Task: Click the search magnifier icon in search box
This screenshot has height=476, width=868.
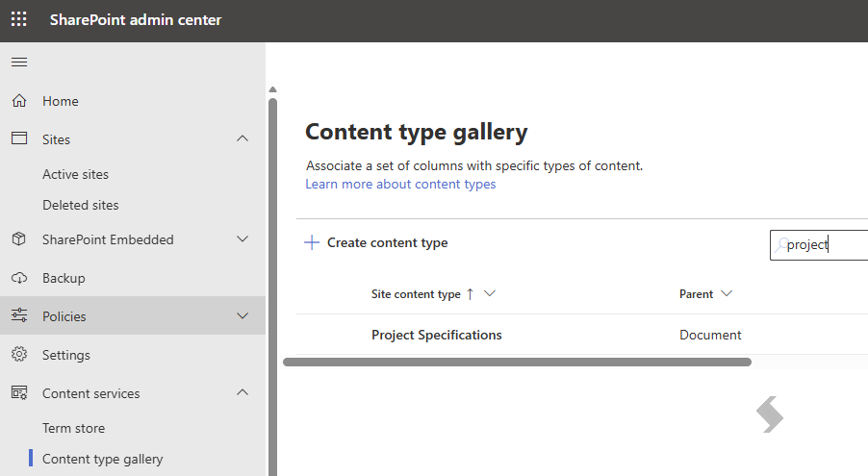Action: [781, 244]
